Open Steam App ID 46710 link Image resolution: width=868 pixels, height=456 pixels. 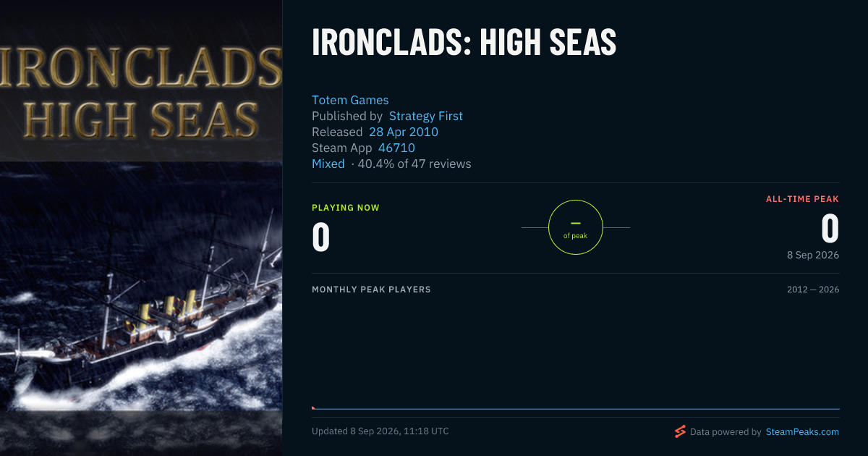396,148
